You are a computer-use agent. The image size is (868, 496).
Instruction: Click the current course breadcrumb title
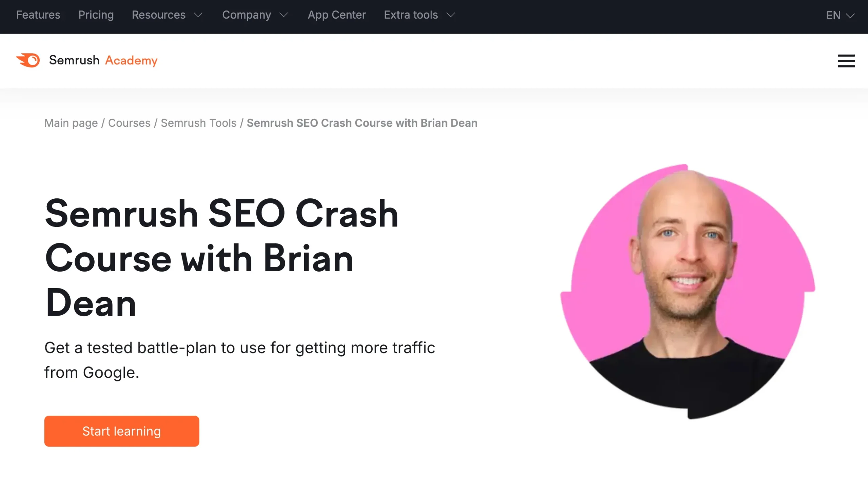click(362, 123)
